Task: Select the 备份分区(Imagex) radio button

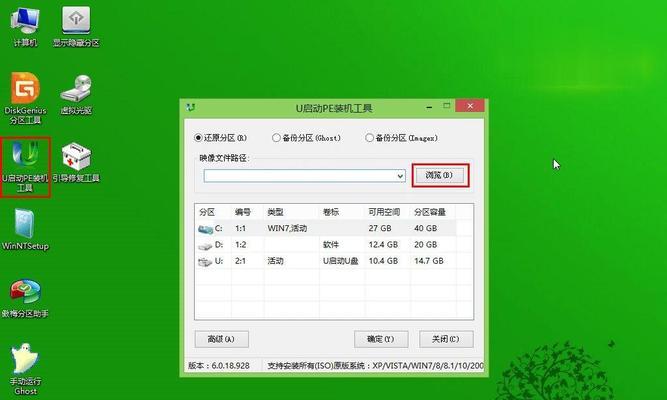Action: [369, 138]
